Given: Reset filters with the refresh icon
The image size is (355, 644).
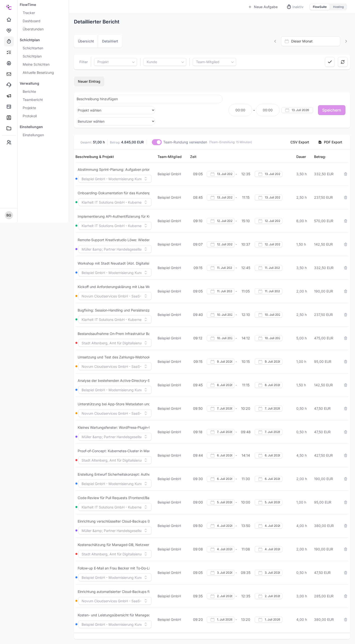Looking at the screenshot, I should (x=342, y=62).
